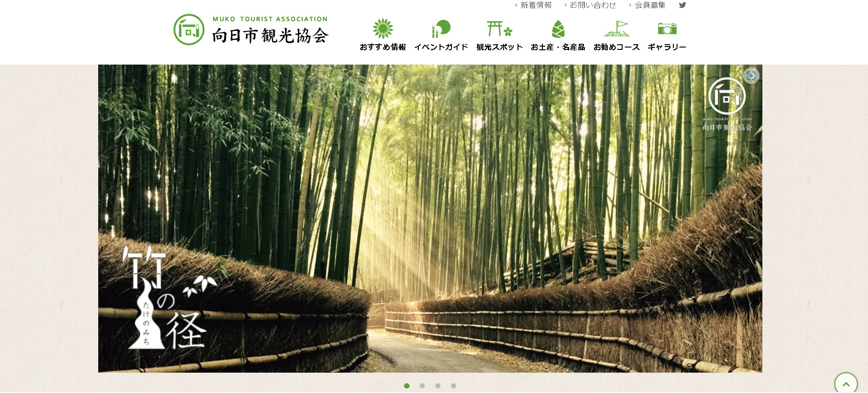This screenshot has width=868, height=393.
Task: Select the fourth slideshow dot
Action: pos(453,386)
